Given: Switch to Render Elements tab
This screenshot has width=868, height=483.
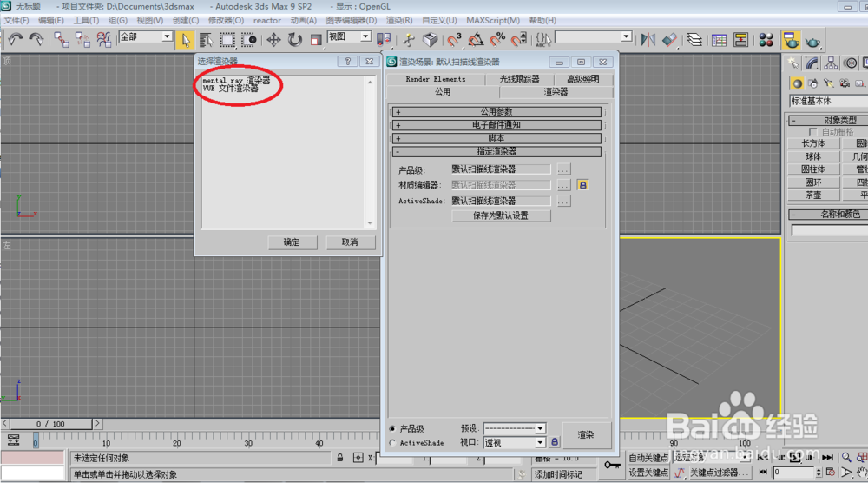Looking at the screenshot, I should 436,79.
